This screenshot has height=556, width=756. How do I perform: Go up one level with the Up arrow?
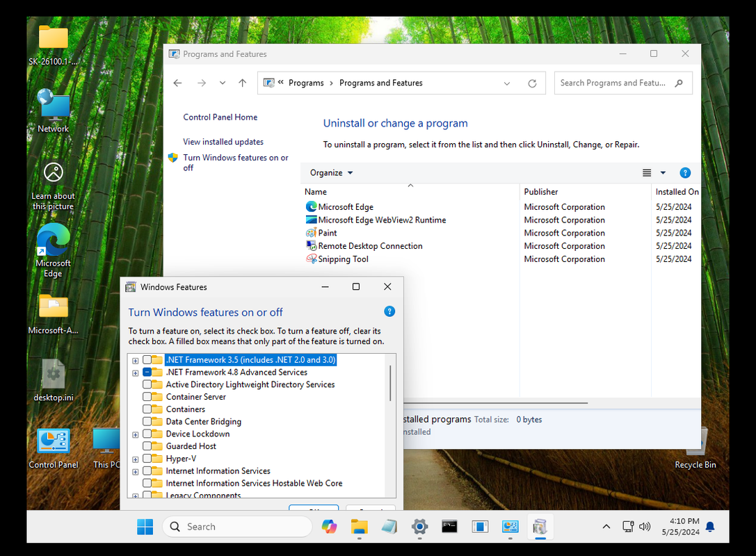tap(243, 83)
